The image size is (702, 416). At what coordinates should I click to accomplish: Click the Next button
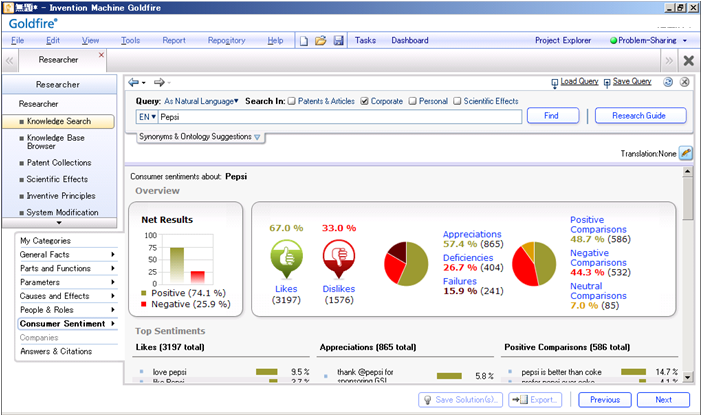pos(663,399)
